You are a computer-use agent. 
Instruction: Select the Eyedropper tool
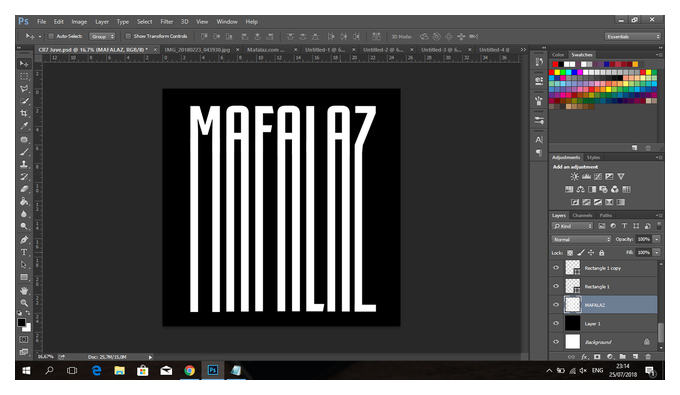click(24, 126)
